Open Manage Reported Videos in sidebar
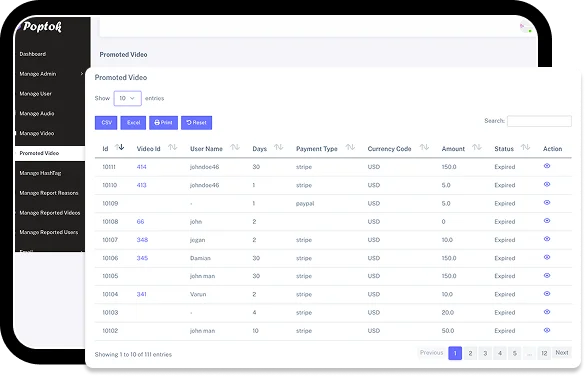The height and width of the screenshot is (376, 585). tap(50, 213)
